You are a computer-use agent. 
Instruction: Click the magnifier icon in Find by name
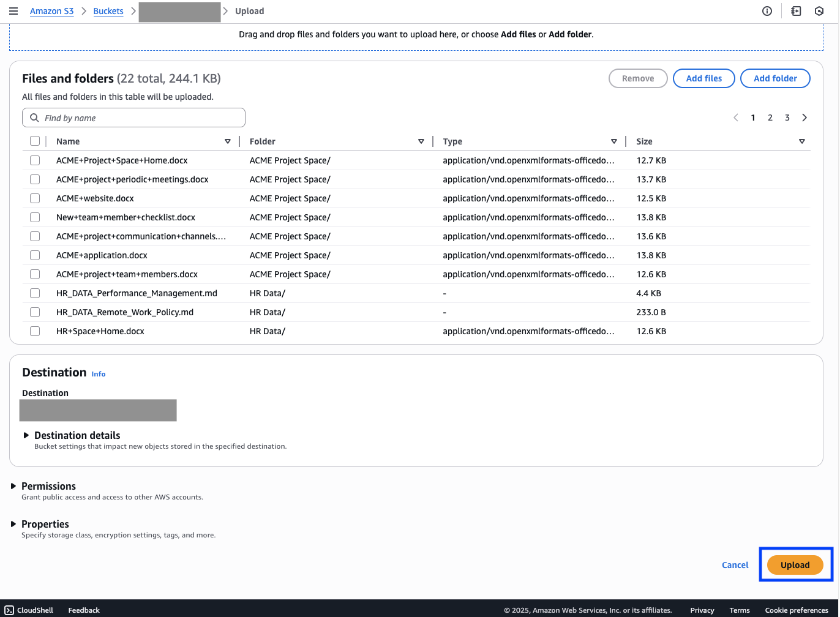coord(34,118)
